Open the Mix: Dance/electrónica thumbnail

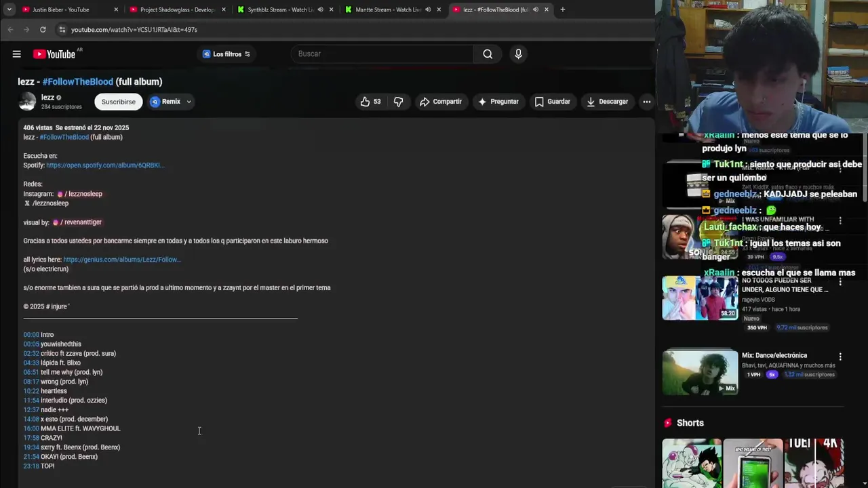pyautogui.click(x=700, y=371)
